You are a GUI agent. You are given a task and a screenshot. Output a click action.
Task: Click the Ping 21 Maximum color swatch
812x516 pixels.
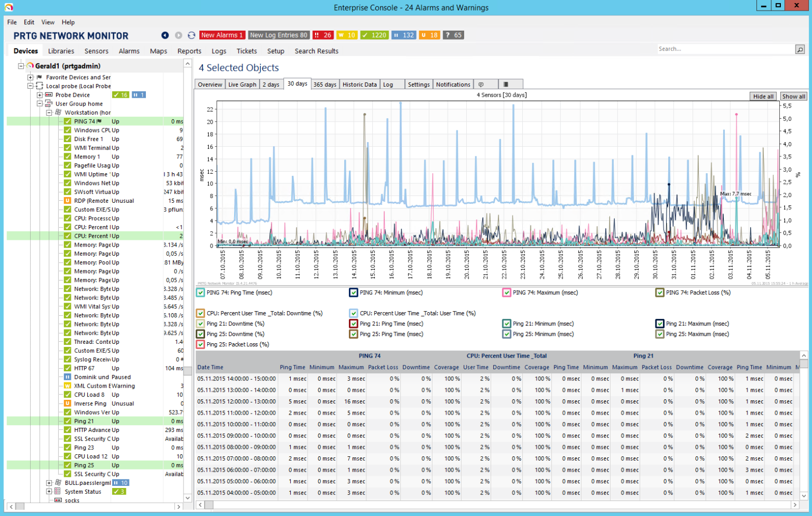click(660, 324)
